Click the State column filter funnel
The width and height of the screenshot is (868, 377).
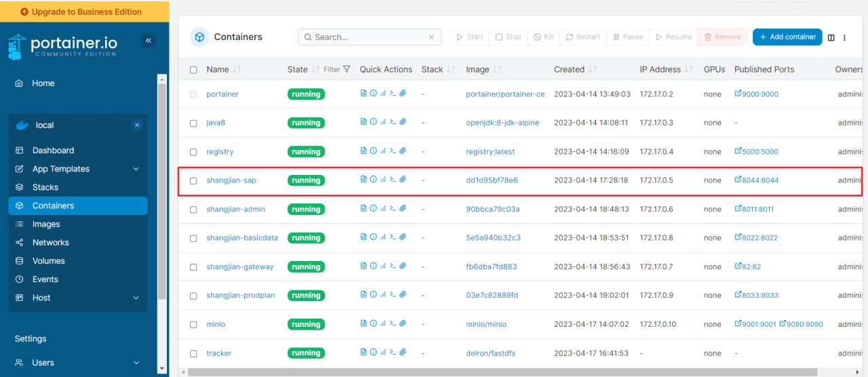(x=347, y=69)
